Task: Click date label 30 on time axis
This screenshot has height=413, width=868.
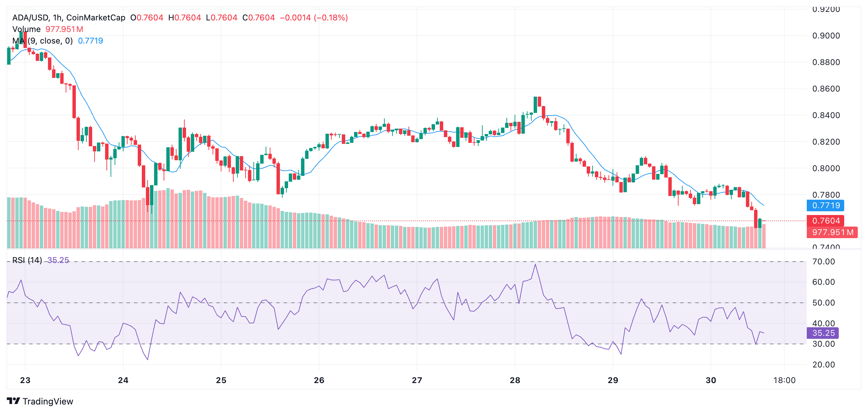Action: [711, 380]
